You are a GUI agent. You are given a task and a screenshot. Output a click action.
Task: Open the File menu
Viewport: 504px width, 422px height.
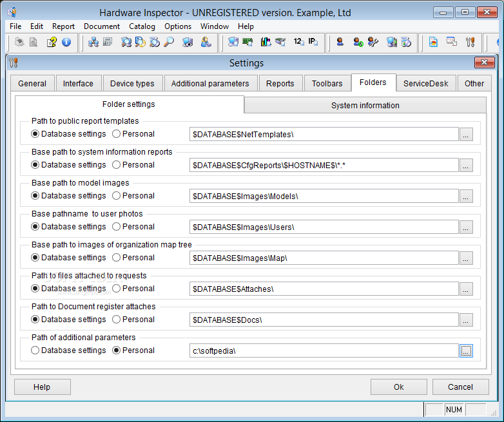pos(15,26)
